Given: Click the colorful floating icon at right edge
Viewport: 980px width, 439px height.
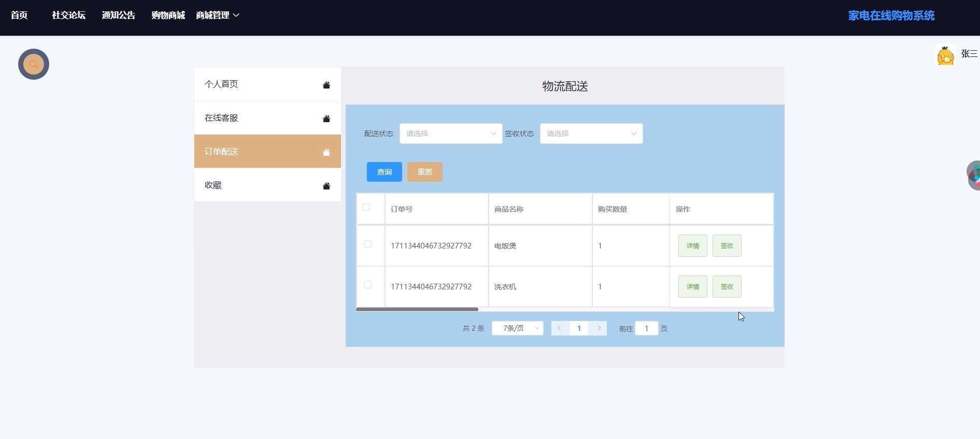Looking at the screenshot, I should pos(974,175).
